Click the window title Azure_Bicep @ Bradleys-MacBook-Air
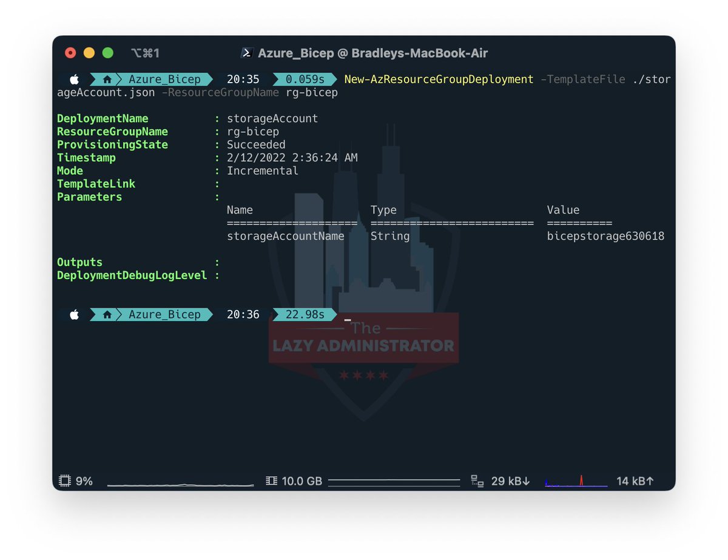 coord(373,53)
